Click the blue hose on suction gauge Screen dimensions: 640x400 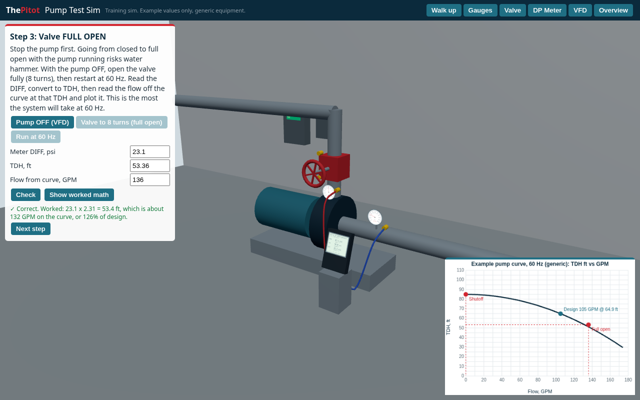[367, 257]
